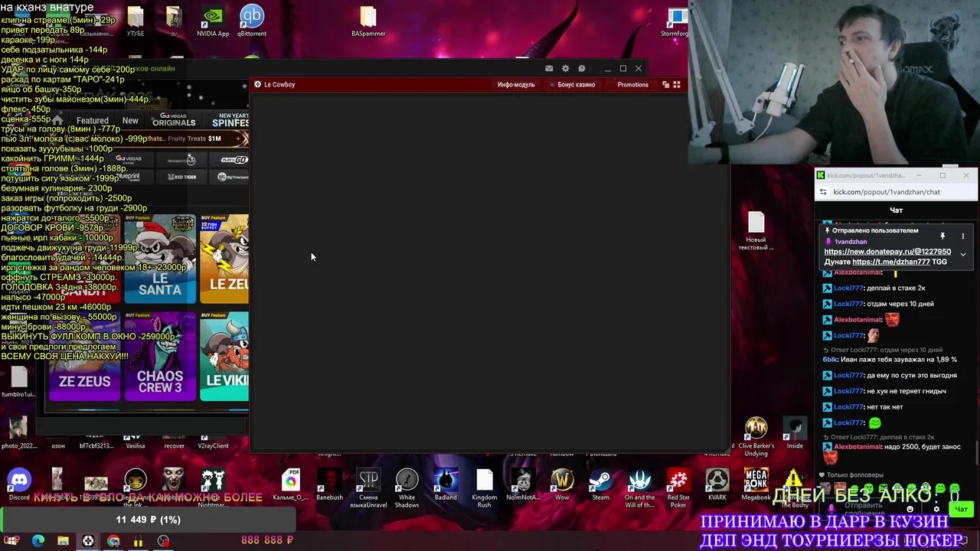The height and width of the screenshot is (551, 980).
Task: Expand the pinned message chevron
Action: tap(963, 254)
